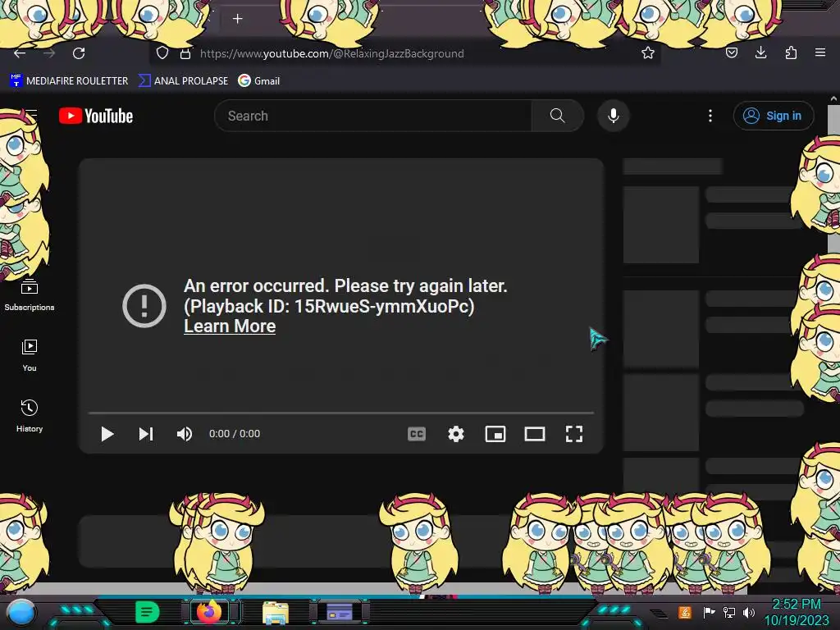Open the Pocket save icon
Viewport: 840px width, 630px height.
[731, 52]
